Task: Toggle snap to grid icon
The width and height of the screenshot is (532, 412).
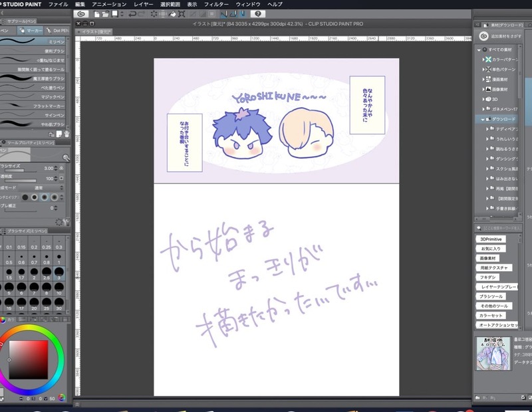Action: click(243, 14)
